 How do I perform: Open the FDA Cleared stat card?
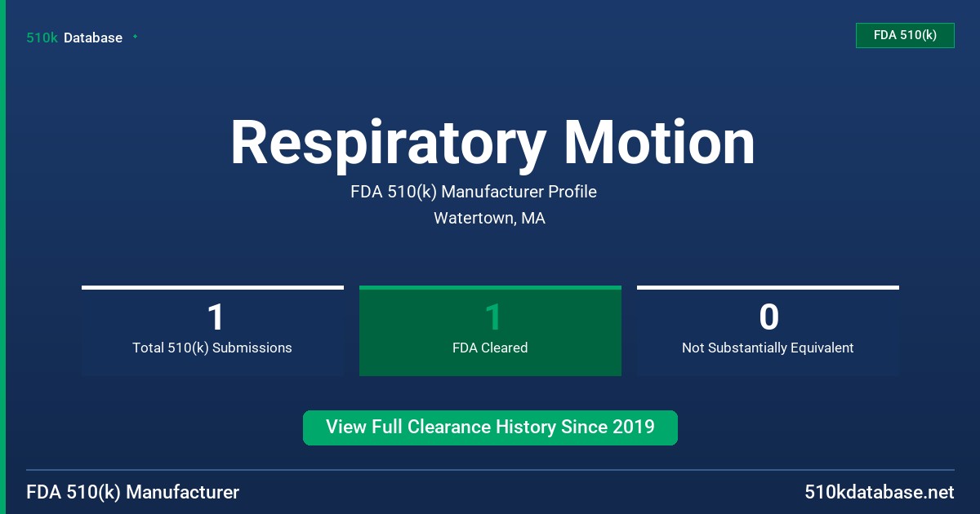click(490, 330)
